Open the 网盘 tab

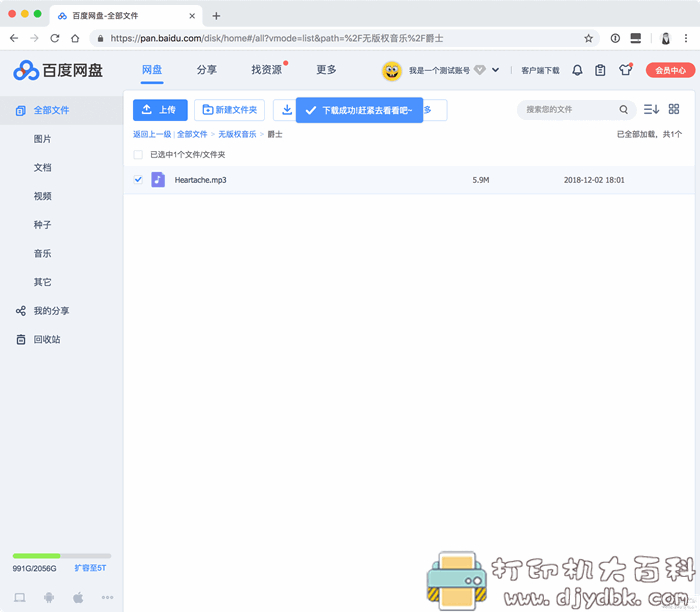pos(152,70)
